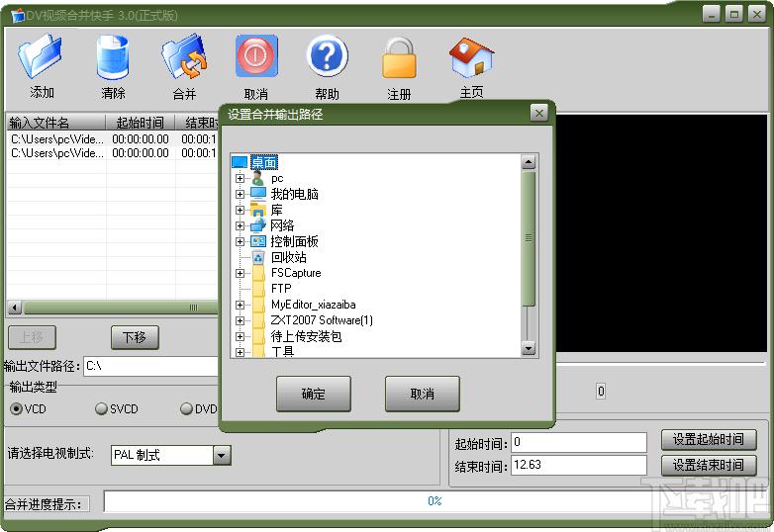Click the 清除 (Clear) trash icon
Image resolution: width=774 pixels, height=532 pixels.
pyautogui.click(x=113, y=57)
